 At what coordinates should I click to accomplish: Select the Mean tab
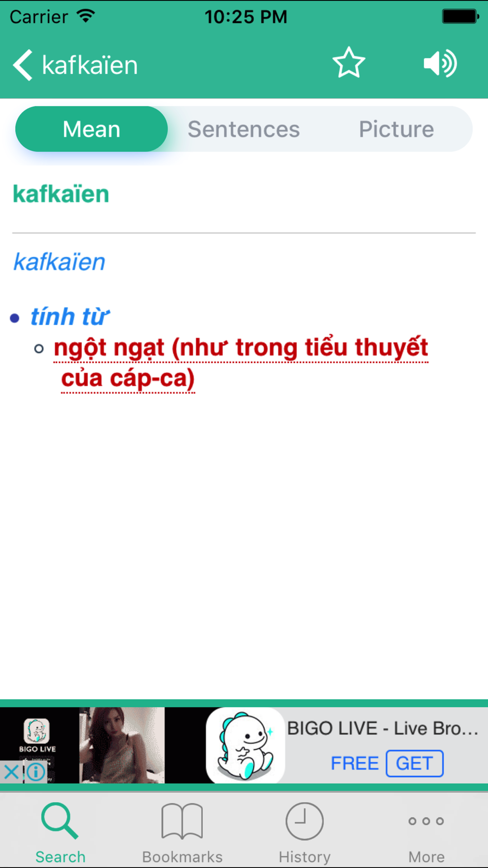92,129
